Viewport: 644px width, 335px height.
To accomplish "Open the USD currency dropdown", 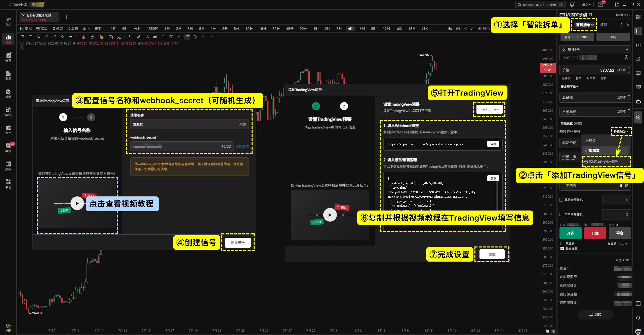I will tap(586, 5).
